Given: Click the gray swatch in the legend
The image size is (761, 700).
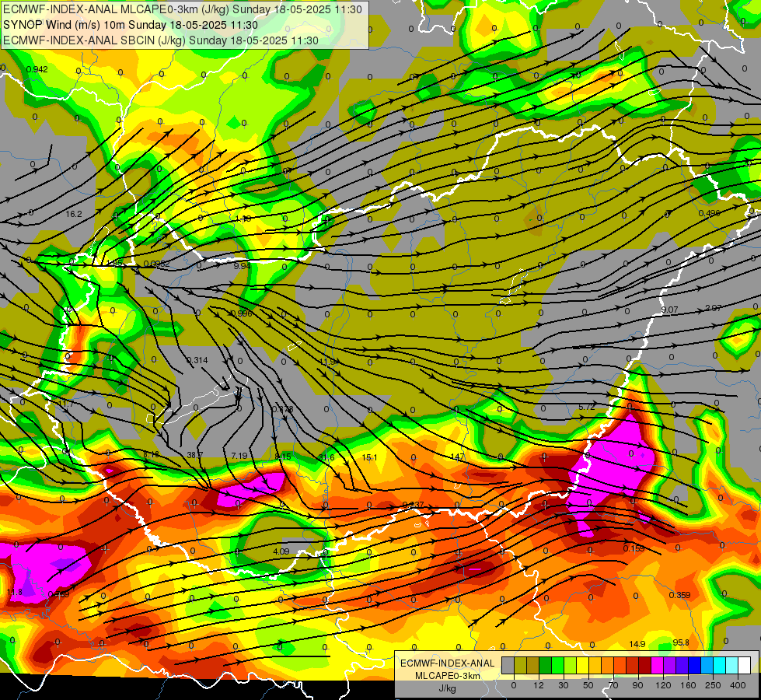Looking at the screenshot, I should coord(508,666).
